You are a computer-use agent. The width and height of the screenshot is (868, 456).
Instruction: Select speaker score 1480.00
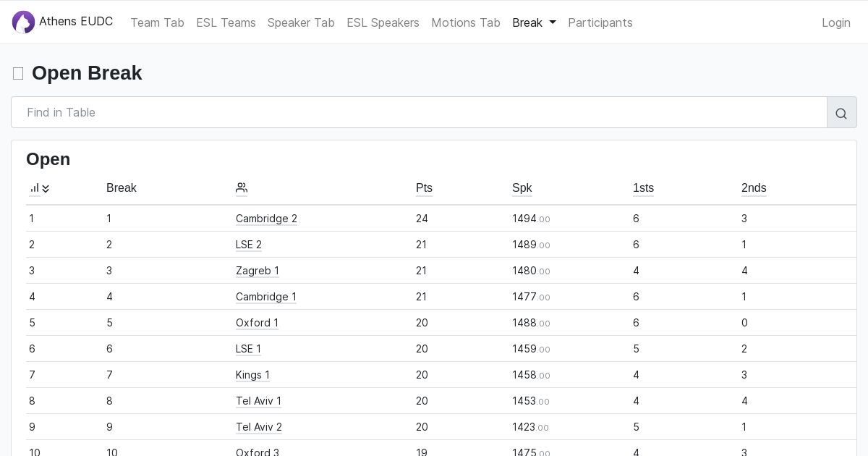pos(531,271)
